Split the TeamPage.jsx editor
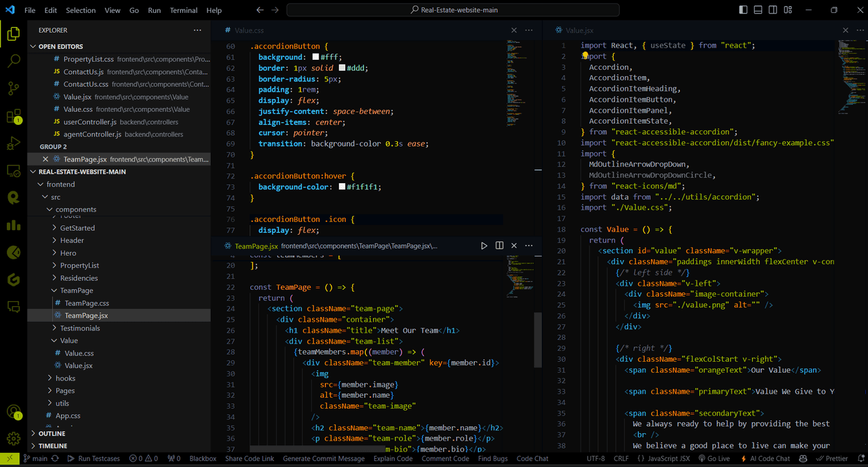Screen dimensions: 868x467 [499, 246]
